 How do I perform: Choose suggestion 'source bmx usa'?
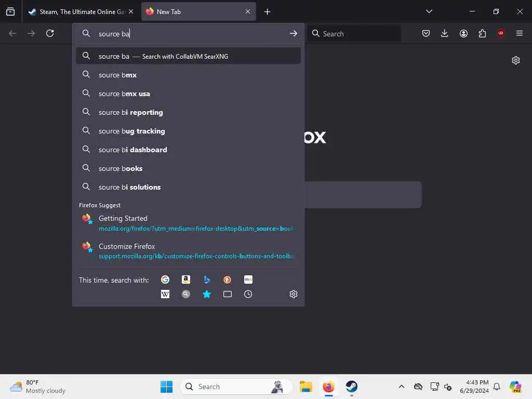(x=188, y=94)
